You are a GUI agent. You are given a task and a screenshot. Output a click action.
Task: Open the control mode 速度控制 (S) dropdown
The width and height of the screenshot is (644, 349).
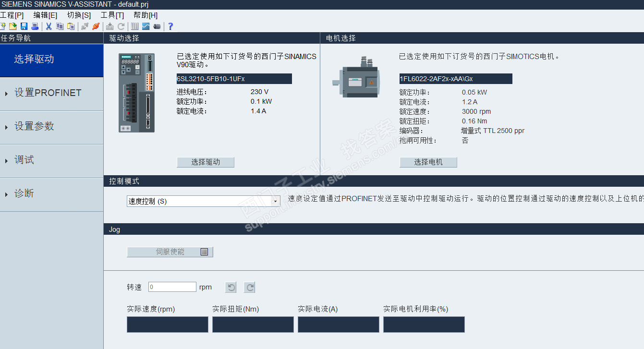coord(204,201)
